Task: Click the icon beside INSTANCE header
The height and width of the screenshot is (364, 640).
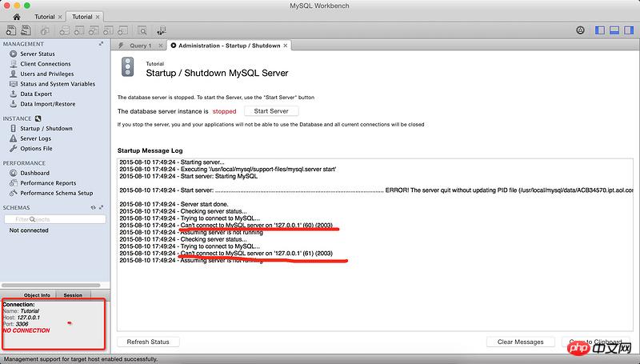Action: coord(38,118)
